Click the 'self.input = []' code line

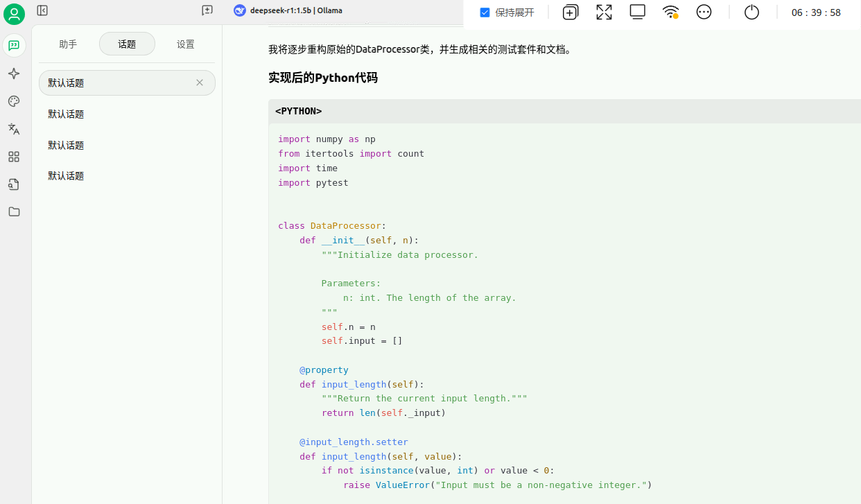tap(362, 340)
